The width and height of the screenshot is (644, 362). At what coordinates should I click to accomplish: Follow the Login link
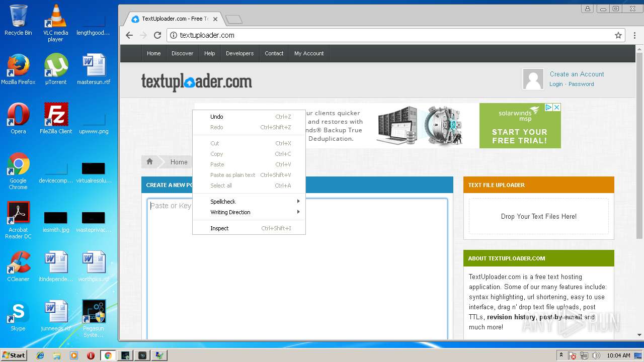[556, 84]
